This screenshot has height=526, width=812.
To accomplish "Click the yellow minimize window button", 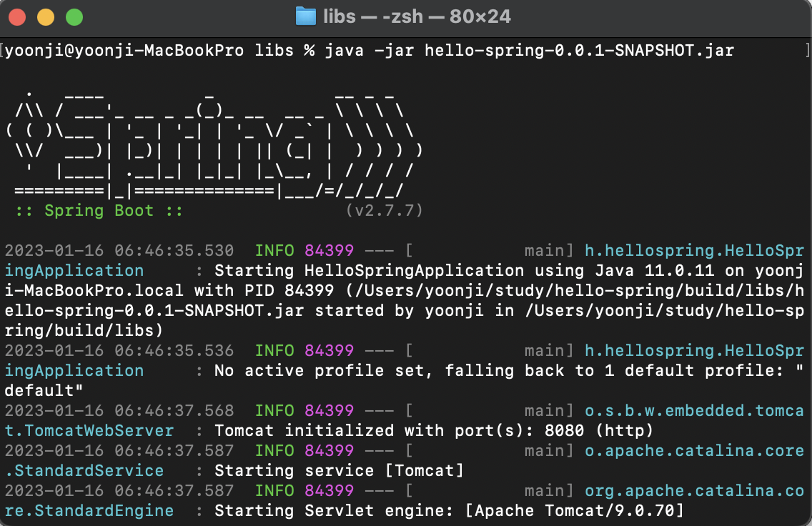I will pyautogui.click(x=46, y=17).
